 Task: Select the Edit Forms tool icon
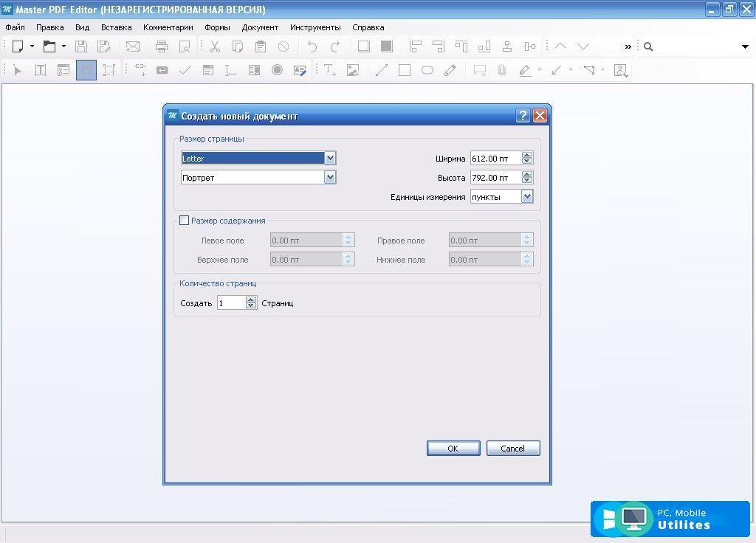(x=63, y=70)
